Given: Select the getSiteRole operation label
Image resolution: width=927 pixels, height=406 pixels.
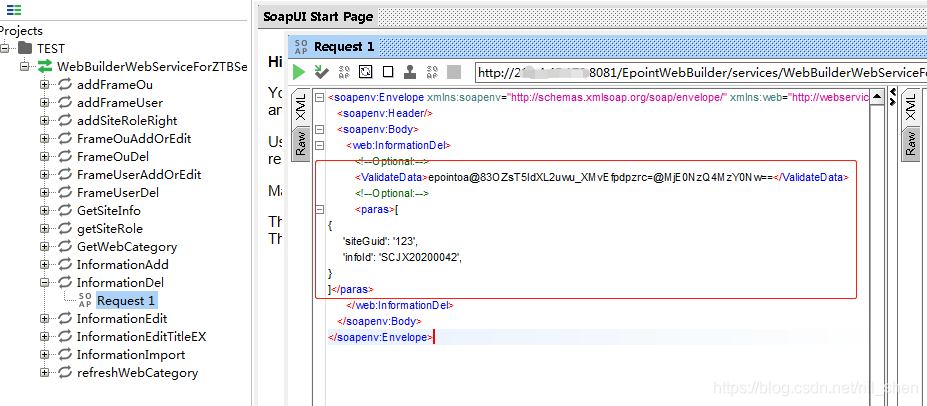Looking at the screenshot, I should (110, 229).
